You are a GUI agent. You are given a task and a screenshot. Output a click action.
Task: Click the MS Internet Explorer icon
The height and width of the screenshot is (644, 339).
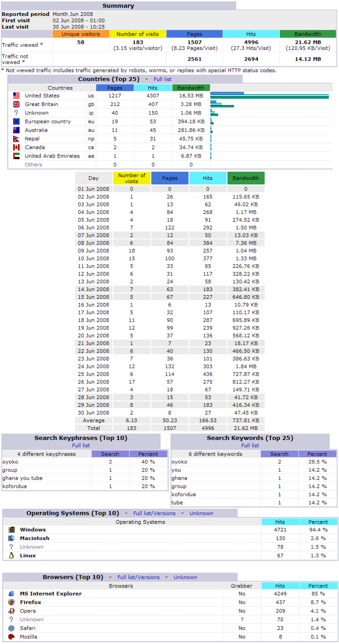click(x=11, y=593)
